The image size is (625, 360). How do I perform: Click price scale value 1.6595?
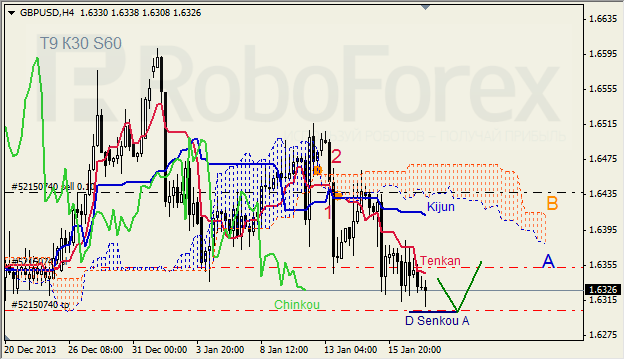603,54
